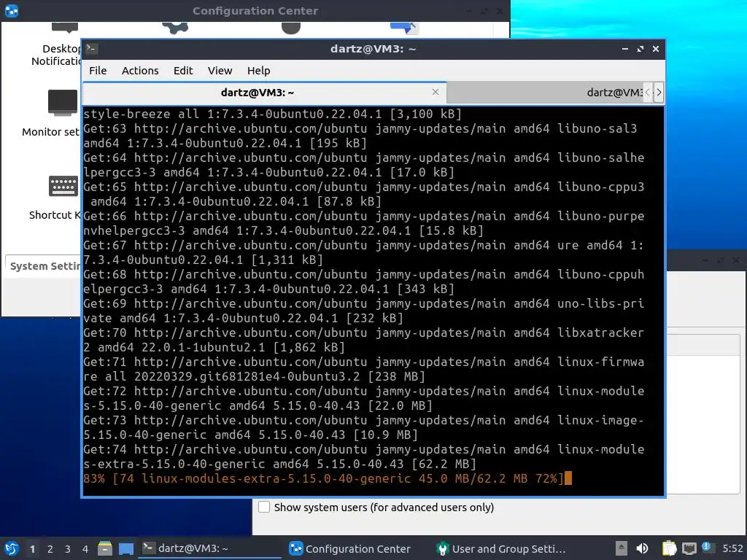The width and height of the screenshot is (747, 560).
Task: Click the Get:70 libxatracker line
Action: 363,340
